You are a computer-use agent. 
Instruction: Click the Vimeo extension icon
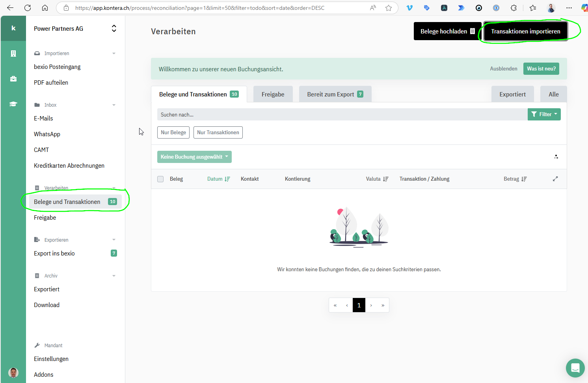coord(409,8)
